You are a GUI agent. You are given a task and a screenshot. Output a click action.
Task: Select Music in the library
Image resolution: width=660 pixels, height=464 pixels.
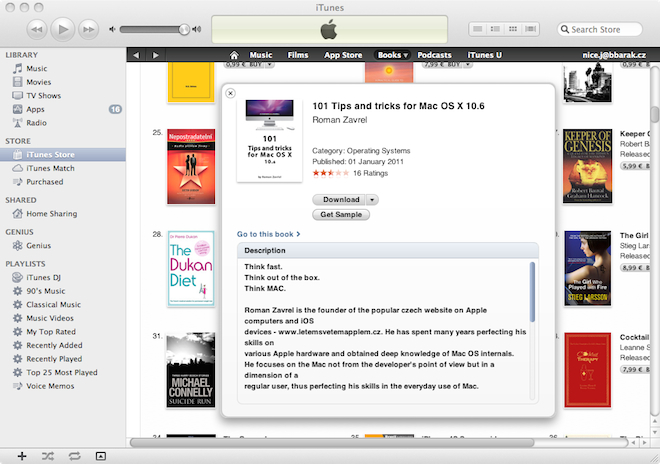(x=63, y=68)
